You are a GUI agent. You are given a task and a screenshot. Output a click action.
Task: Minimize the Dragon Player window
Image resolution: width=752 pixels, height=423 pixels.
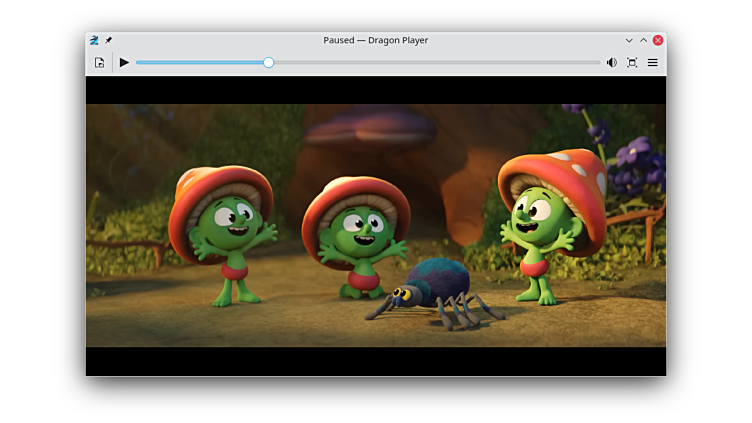629,40
